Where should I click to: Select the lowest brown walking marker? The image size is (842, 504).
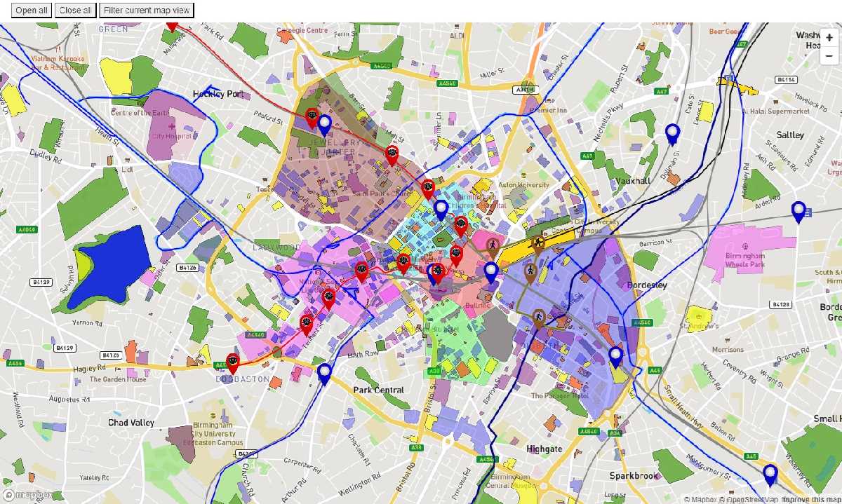coord(539,318)
